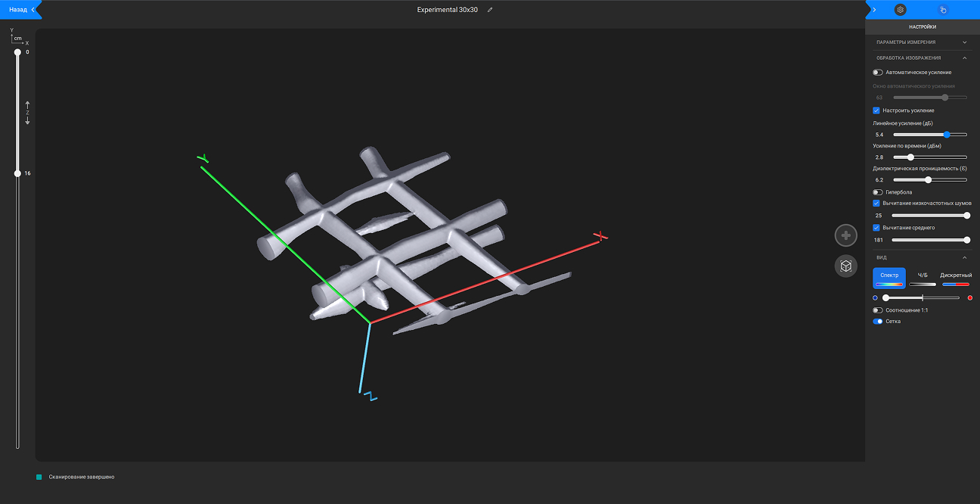Disable the Сетка grid toggle

[877, 322]
